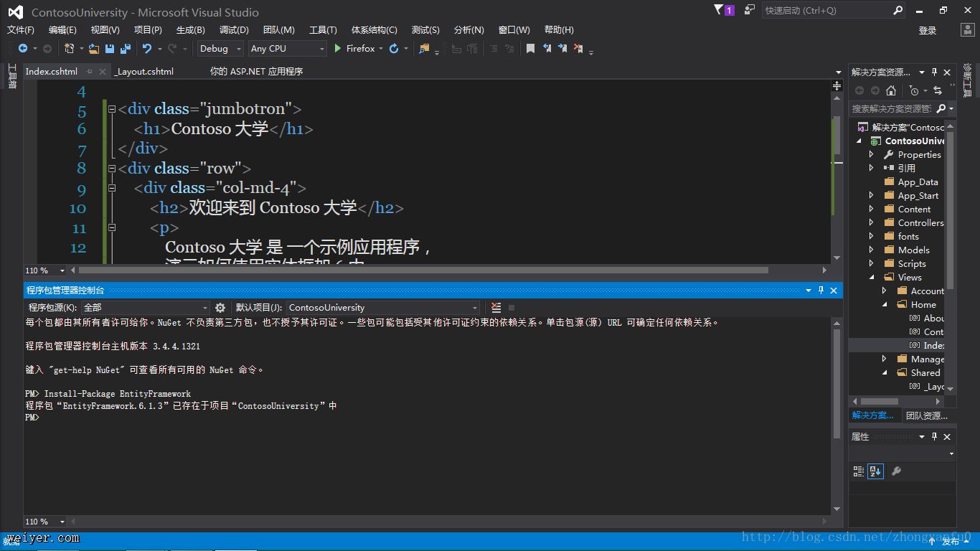Switch to the _Layout.cshtml tab

pyautogui.click(x=144, y=72)
